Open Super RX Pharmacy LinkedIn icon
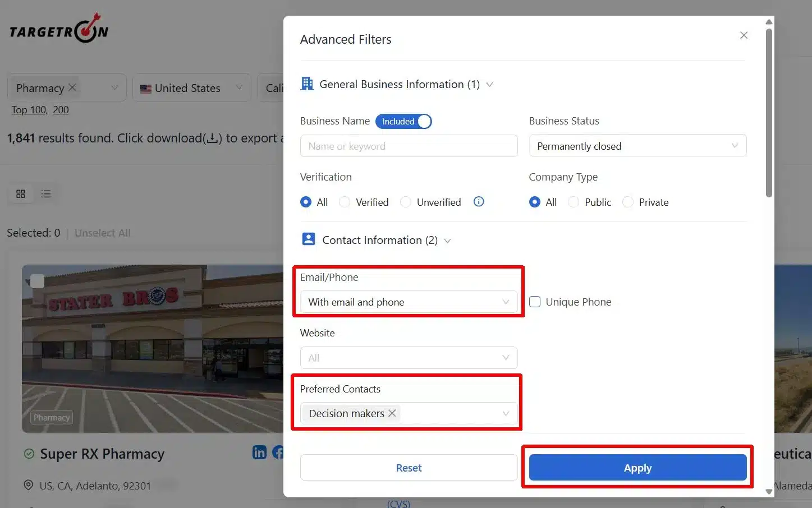This screenshot has height=508, width=812. click(259, 452)
